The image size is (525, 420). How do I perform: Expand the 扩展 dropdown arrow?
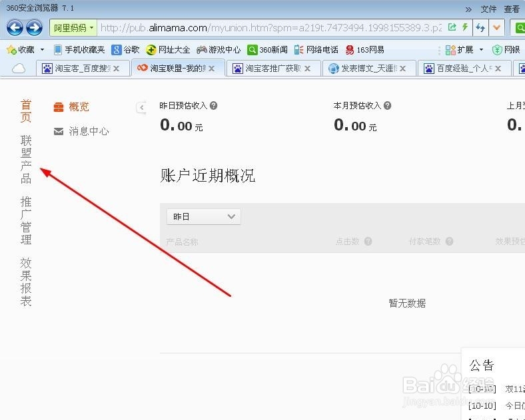(481, 50)
